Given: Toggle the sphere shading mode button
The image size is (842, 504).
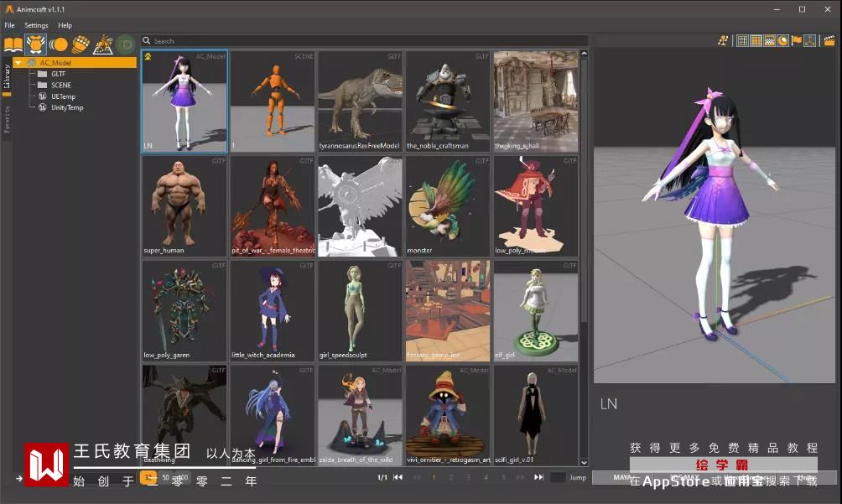Looking at the screenshot, I should tap(782, 40).
